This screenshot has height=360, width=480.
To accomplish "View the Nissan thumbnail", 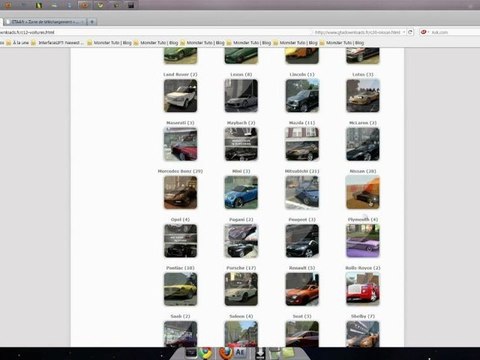I will [363, 192].
